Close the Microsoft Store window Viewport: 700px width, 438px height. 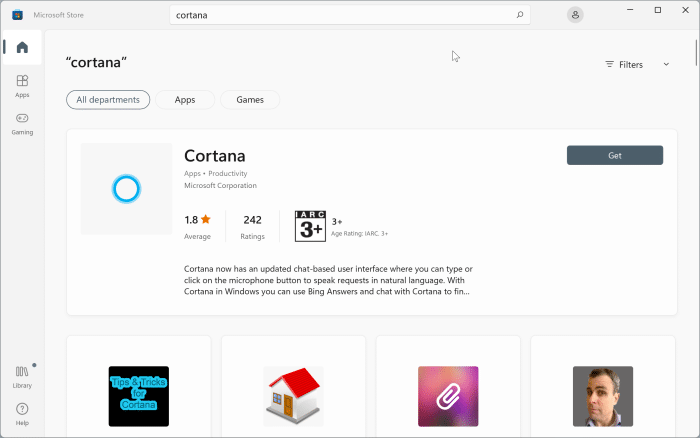(685, 10)
